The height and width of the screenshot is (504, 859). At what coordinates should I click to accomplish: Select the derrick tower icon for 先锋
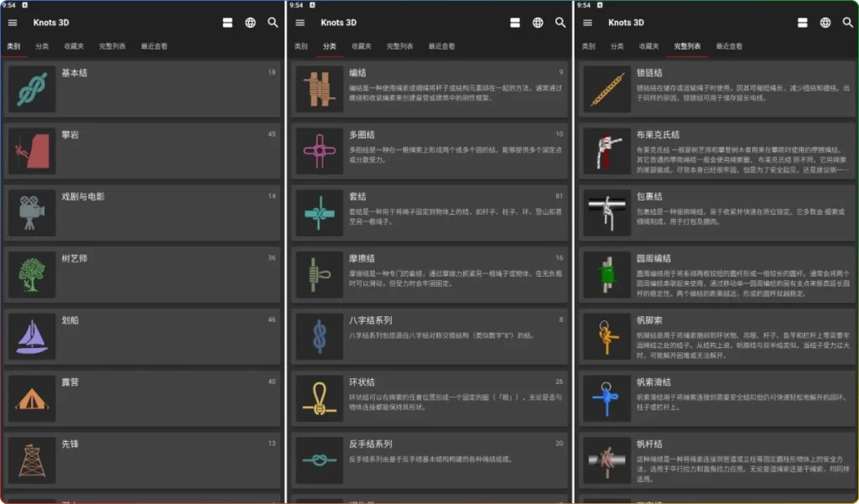tap(31, 459)
